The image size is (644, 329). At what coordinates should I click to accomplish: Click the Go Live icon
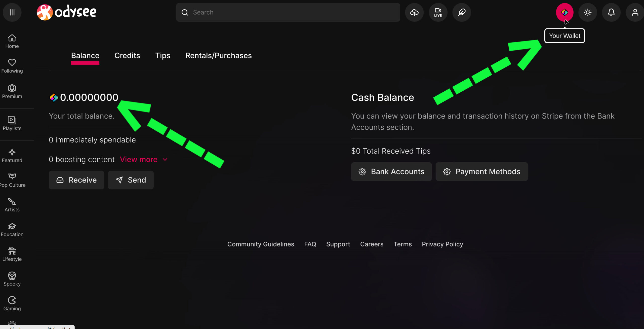click(438, 12)
